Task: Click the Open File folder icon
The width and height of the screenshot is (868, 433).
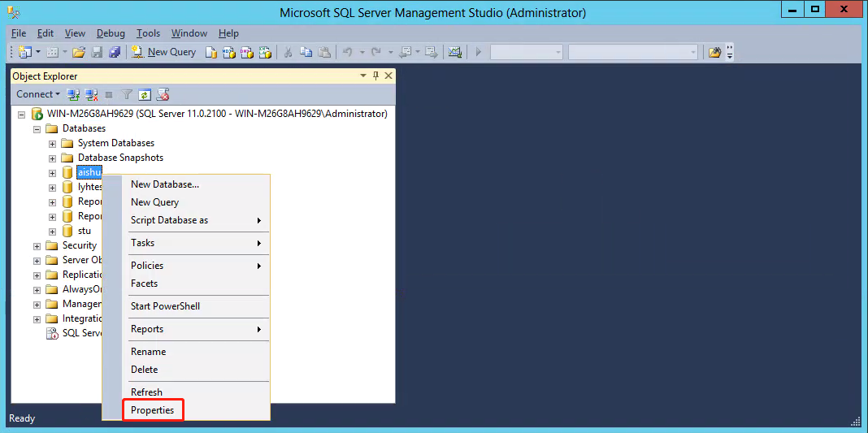Action: (79, 52)
